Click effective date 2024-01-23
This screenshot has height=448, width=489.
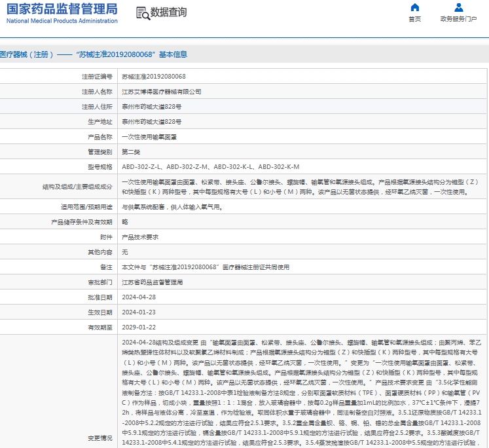(139, 312)
